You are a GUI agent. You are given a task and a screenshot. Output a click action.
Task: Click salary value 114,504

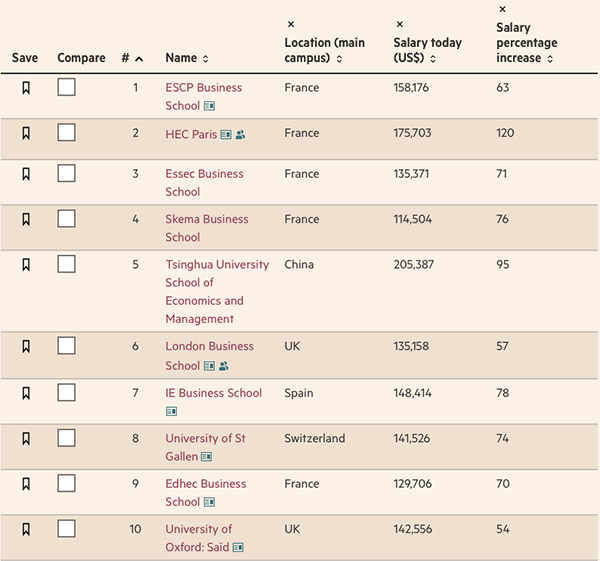(x=412, y=219)
